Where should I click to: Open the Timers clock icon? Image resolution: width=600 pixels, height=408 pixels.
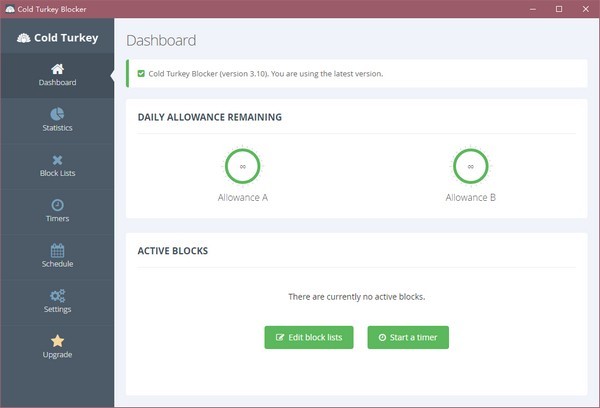click(x=57, y=205)
